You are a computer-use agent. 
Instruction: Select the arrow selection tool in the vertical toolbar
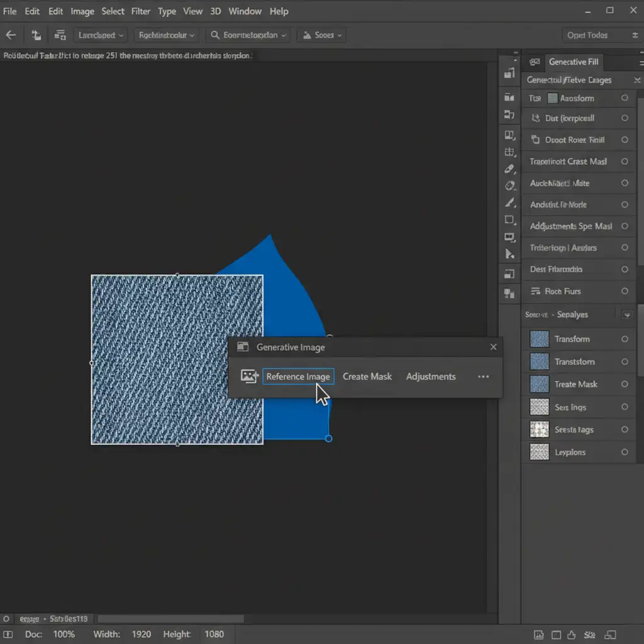(x=510, y=254)
